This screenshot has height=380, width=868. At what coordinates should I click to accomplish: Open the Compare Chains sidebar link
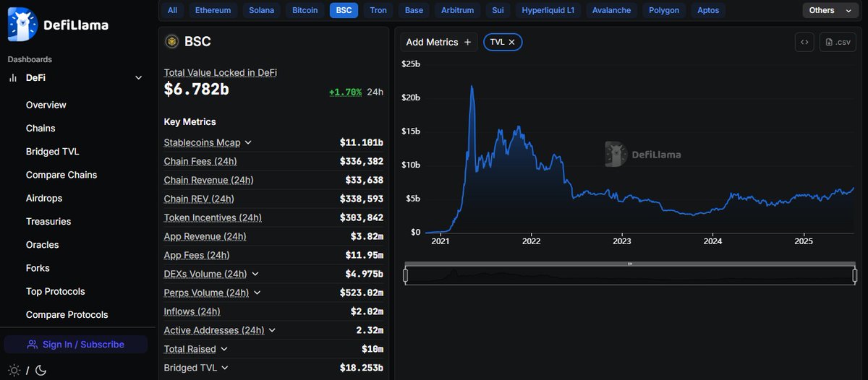(61, 175)
